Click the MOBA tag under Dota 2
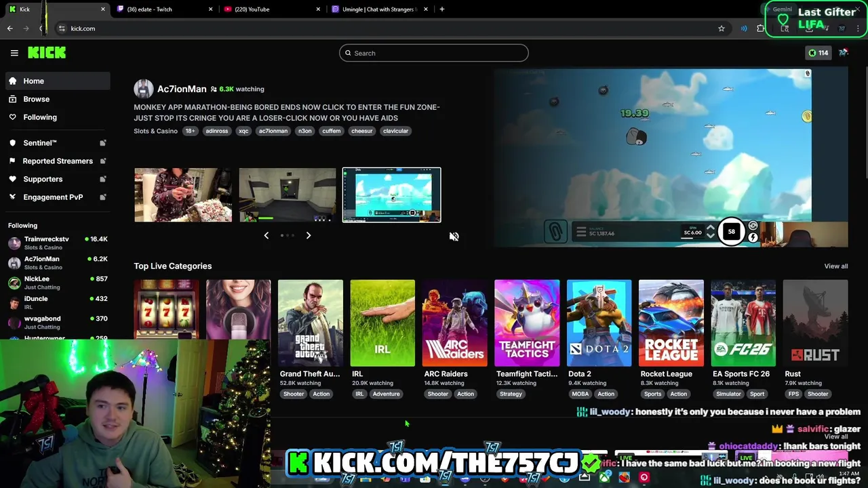 (580, 394)
